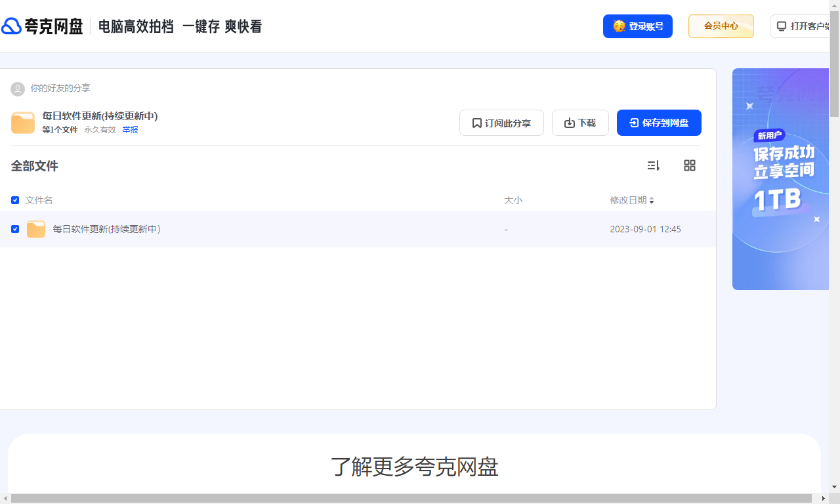The height and width of the screenshot is (504, 840).
Task: Uncheck the 每日软件更新 row checkbox
Action: 15,229
